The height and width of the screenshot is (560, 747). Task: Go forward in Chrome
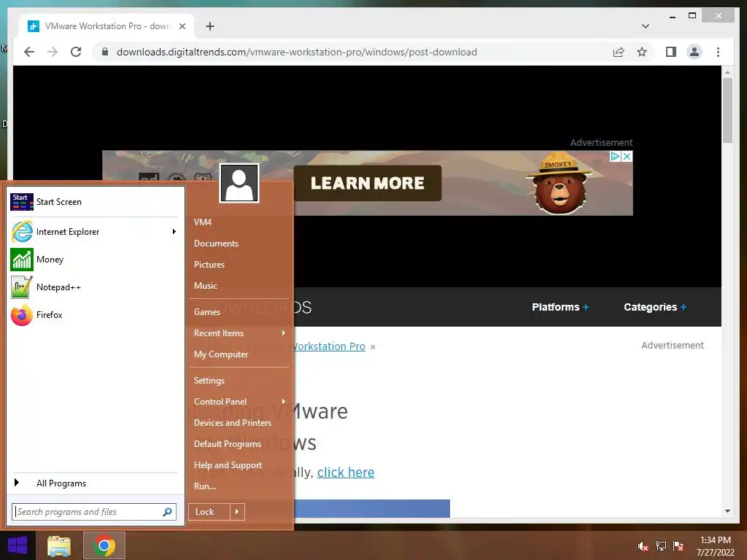click(x=53, y=52)
